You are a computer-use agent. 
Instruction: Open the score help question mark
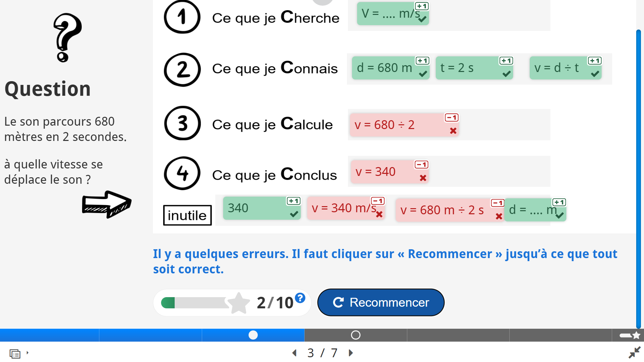click(300, 298)
